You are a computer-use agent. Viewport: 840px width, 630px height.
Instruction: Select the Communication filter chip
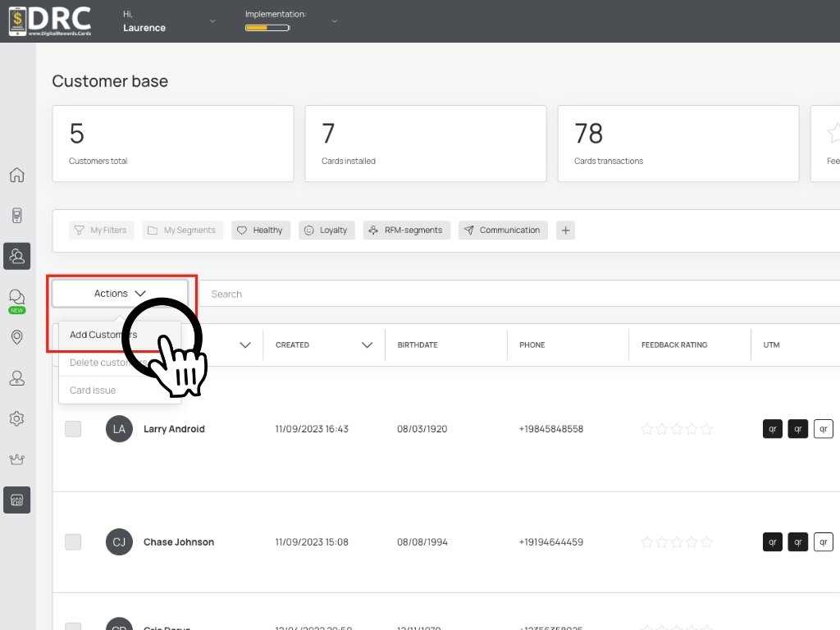click(x=503, y=231)
